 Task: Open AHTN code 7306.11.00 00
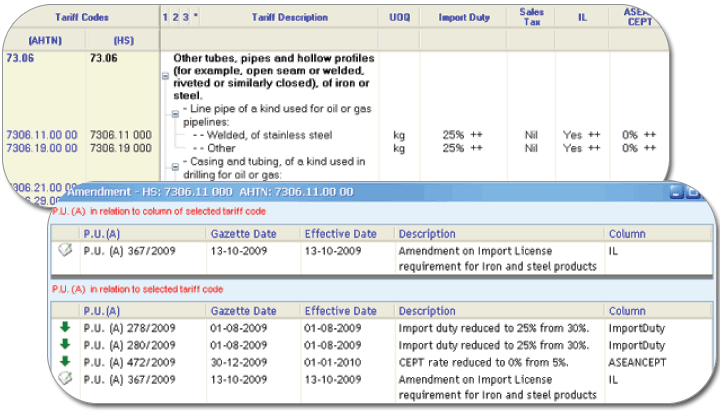point(42,135)
